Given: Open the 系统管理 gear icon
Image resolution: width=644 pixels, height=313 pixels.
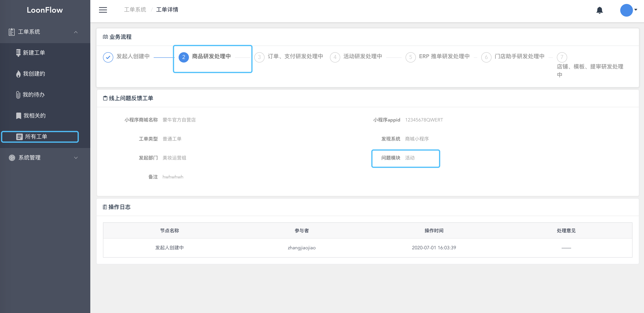Looking at the screenshot, I should 12,158.
